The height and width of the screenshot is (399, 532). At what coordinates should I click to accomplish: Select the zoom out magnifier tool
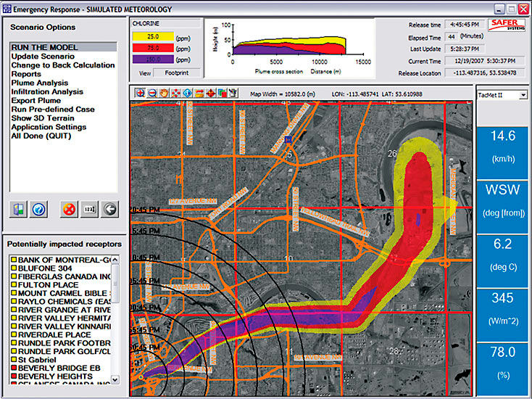pos(151,93)
